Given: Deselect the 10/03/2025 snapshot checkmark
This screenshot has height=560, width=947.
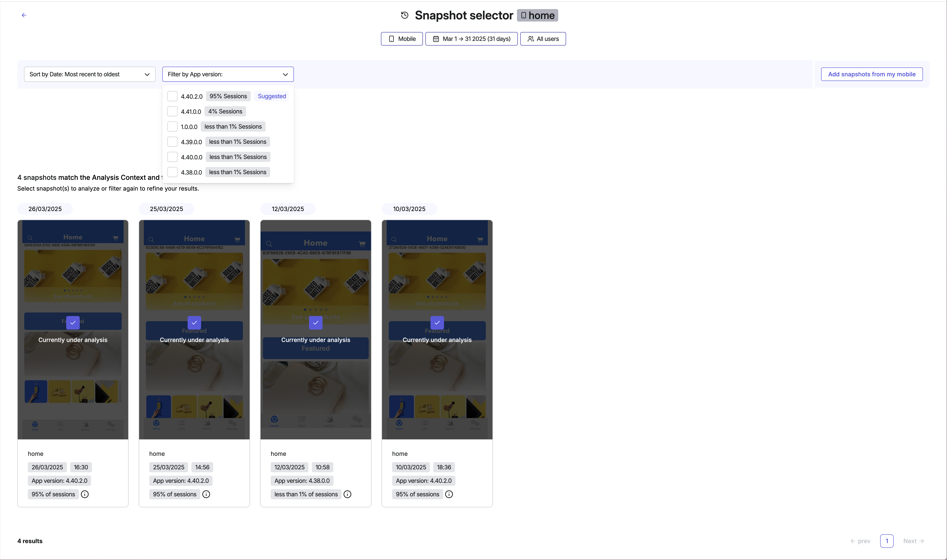Looking at the screenshot, I should [x=437, y=323].
